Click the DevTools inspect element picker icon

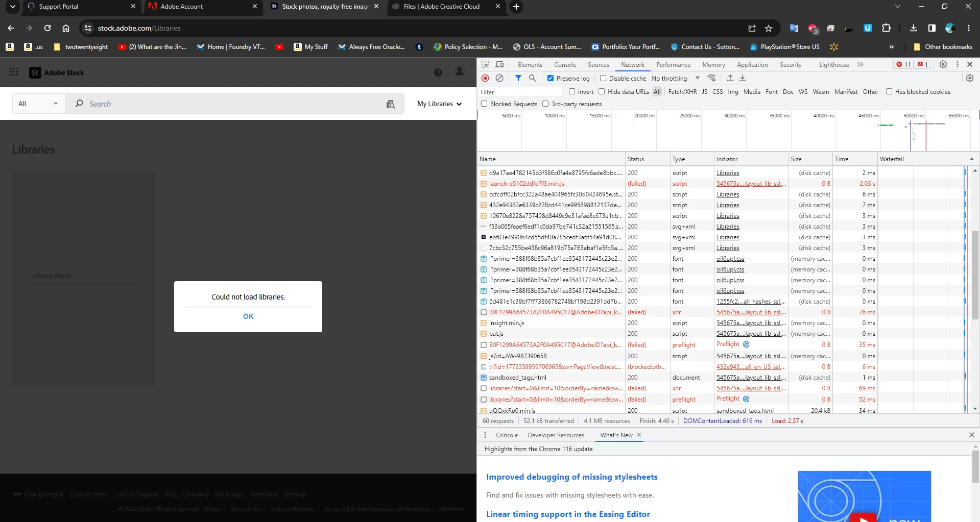click(x=485, y=64)
